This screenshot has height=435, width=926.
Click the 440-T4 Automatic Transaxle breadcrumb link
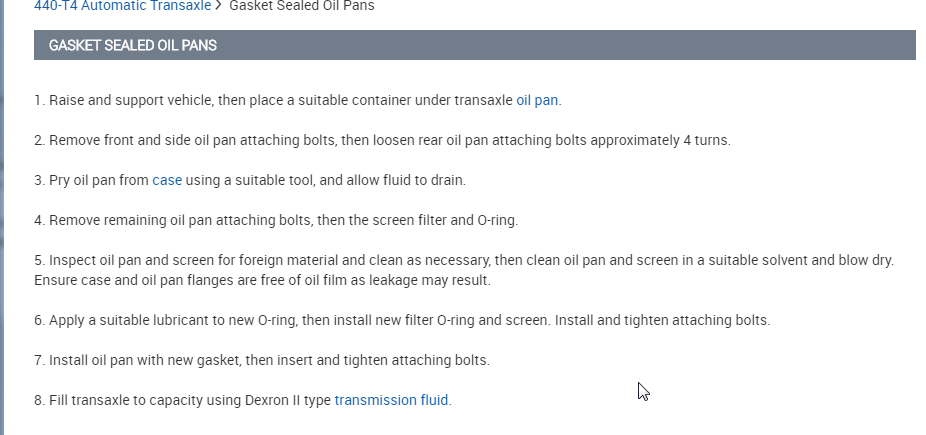122,6
